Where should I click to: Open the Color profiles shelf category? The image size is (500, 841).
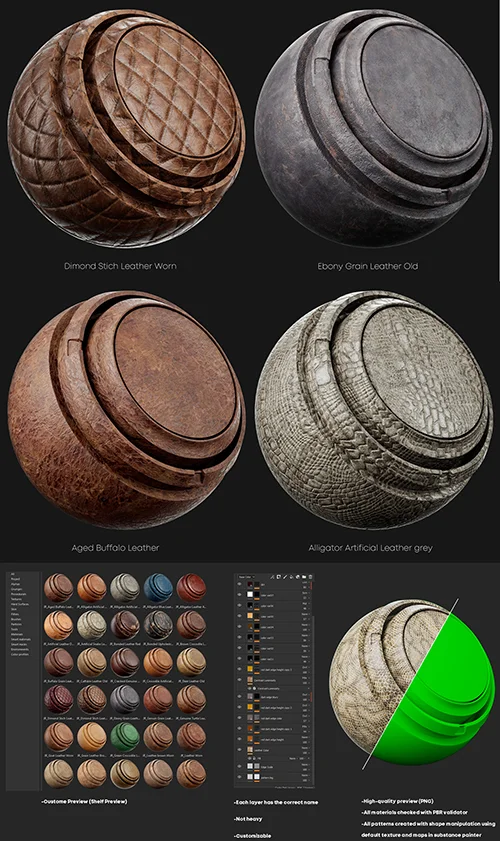(20, 654)
